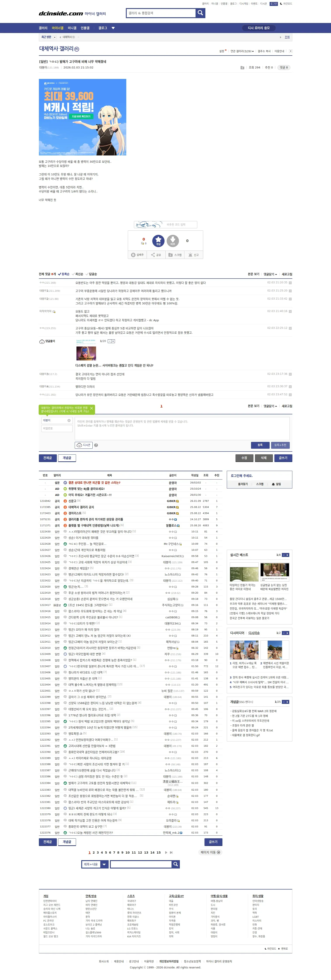Click the 공유 share icon
This screenshot has width=331, height=980.
point(156,255)
